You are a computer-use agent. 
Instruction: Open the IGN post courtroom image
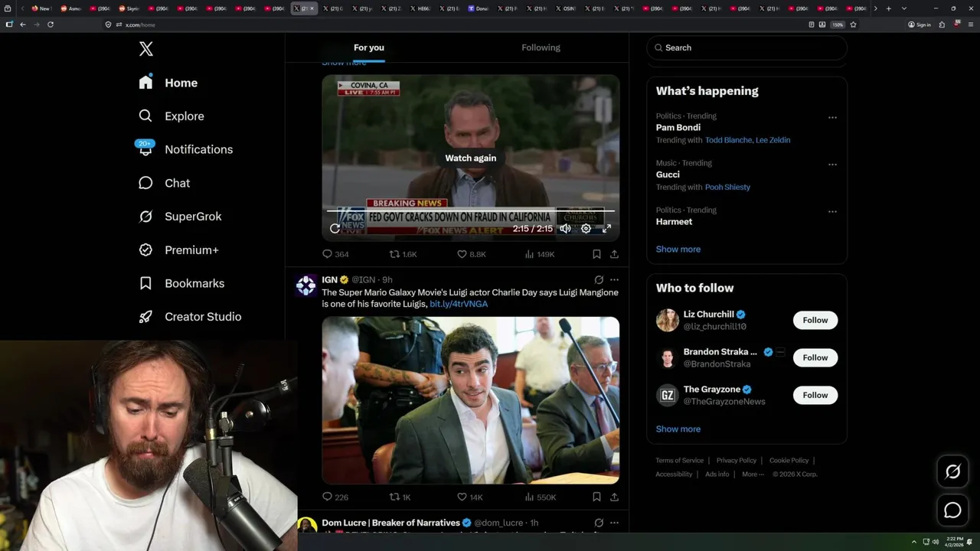click(x=471, y=400)
